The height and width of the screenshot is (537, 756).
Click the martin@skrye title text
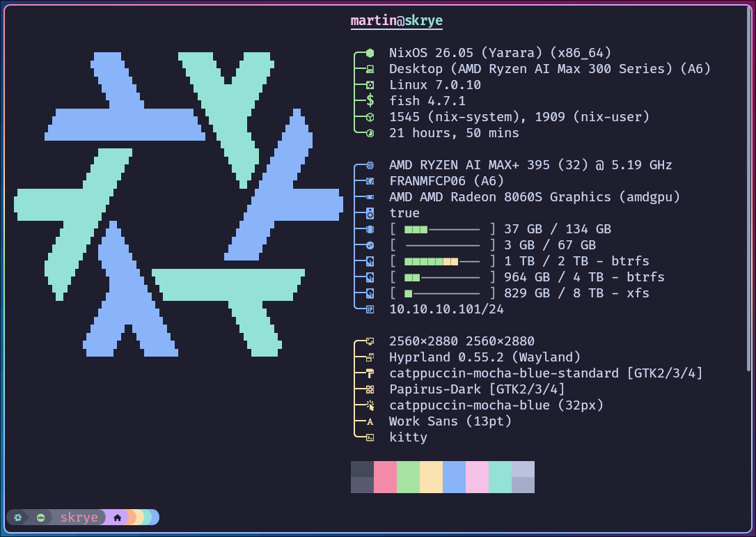[x=397, y=21]
